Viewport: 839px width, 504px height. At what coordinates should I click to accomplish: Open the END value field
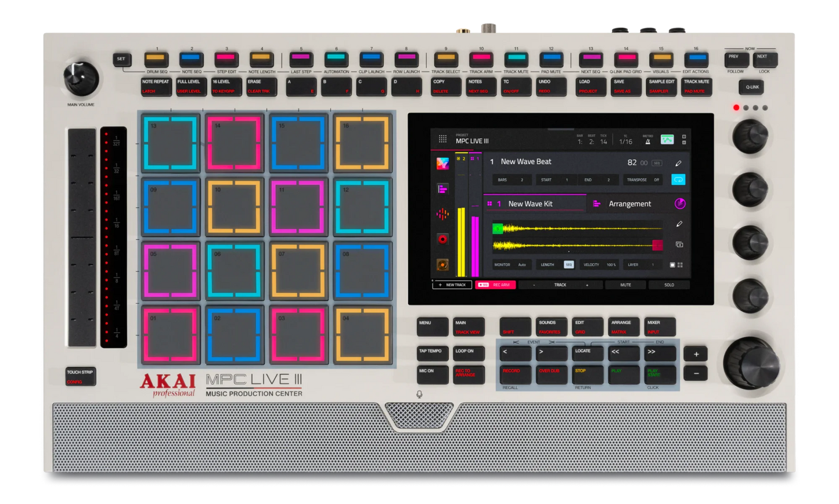(x=598, y=180)
